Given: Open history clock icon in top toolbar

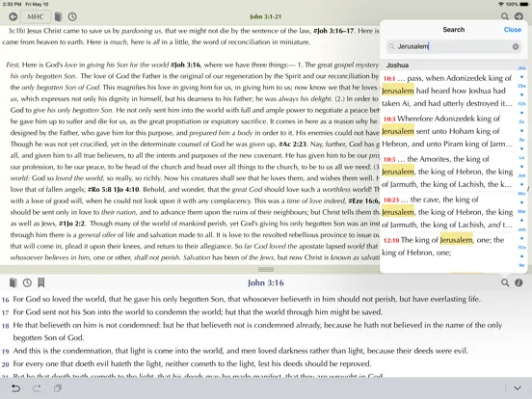Looking at the screenshot, I should click(72, 16).
